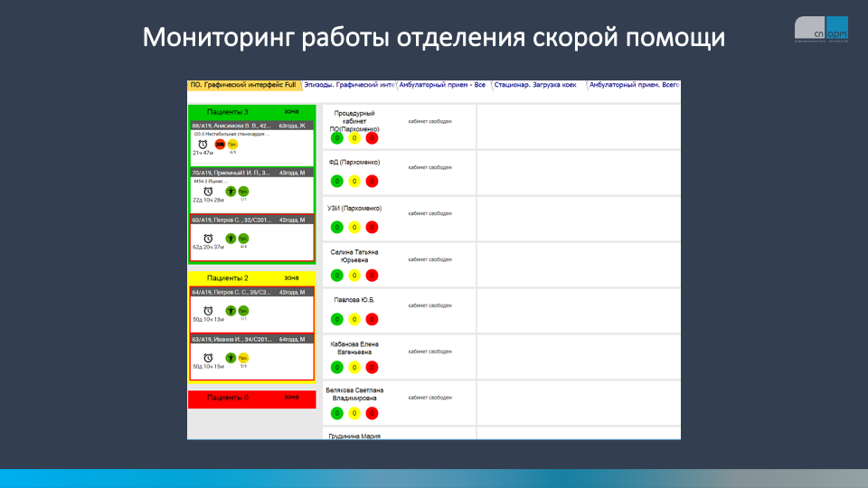Click yellow 'Пре.' circle in Анисимова card
The height and width of the screenshot is (488, 868).
tap(232, 144)
